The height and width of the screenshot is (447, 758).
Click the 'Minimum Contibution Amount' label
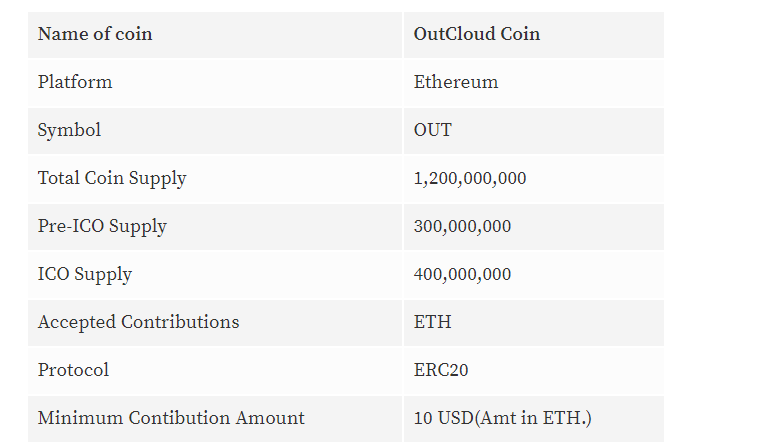(171, 418)
